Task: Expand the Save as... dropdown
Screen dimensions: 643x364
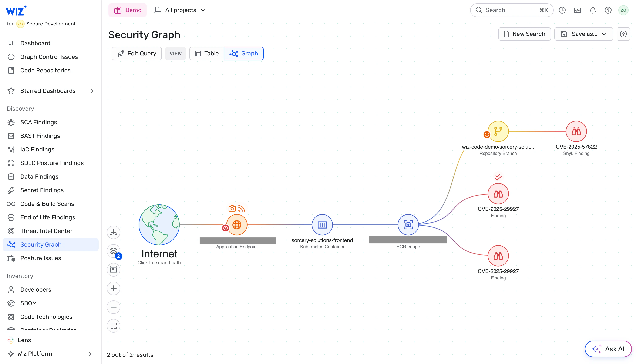Action: click(x=583, y=34)
